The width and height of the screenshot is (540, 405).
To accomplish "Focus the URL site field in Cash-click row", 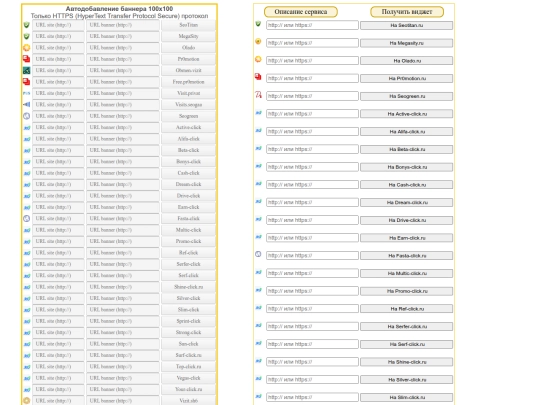I will pos(58,173).
